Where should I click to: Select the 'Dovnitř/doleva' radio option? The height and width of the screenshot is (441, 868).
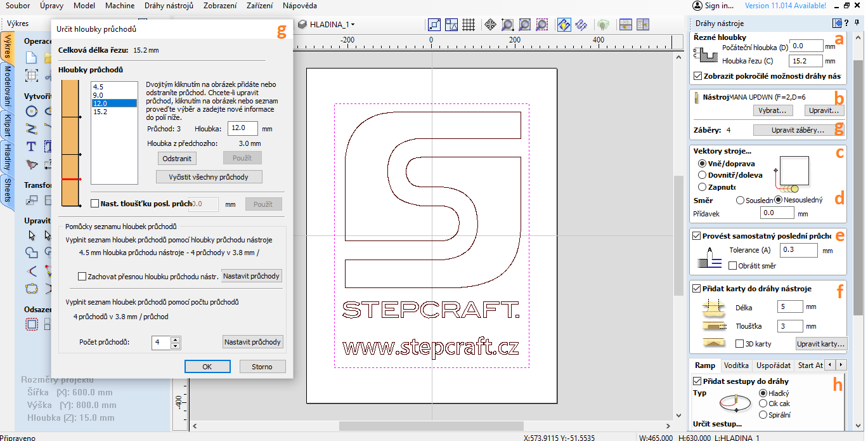click(702, 175)
